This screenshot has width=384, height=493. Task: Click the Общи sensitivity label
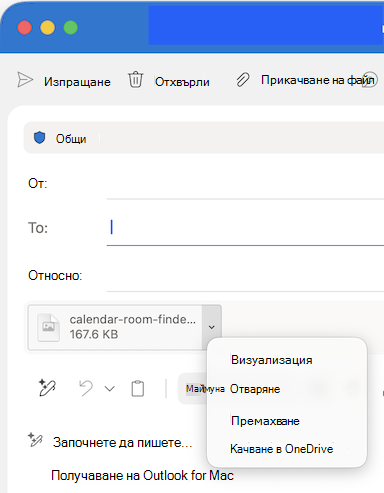71,139
